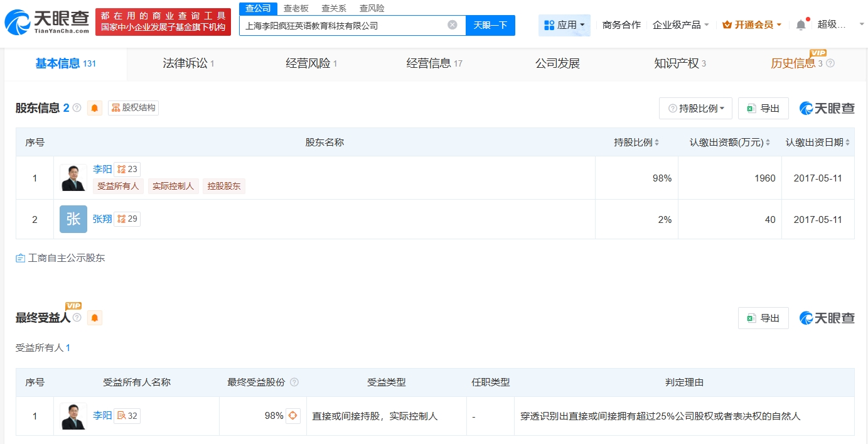The height and width of the screenshot is (444, 868).
Task: Open shareholder 张翔's profile link
Action: 102,219
